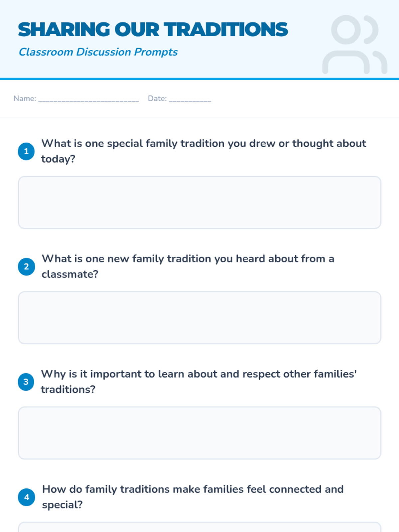
Task: Click the Name blank line field
Action: (x=88, y=99)
